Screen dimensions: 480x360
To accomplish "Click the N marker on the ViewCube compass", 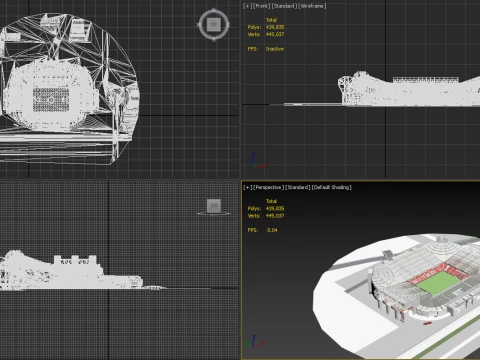I will 214,10.
